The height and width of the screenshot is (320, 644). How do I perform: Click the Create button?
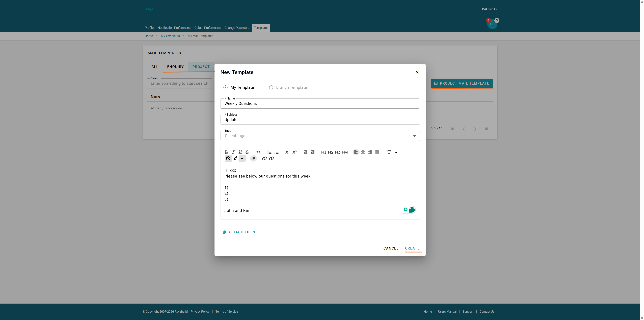click(412, 249)
